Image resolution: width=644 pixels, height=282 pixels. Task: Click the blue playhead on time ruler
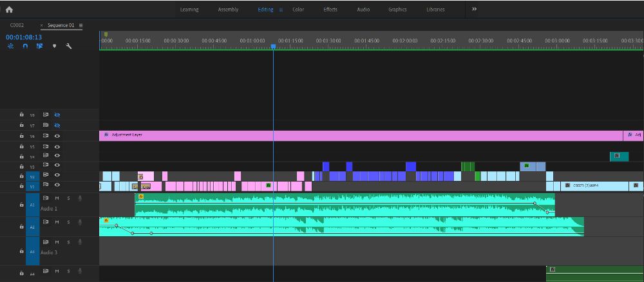pos(273,46)
